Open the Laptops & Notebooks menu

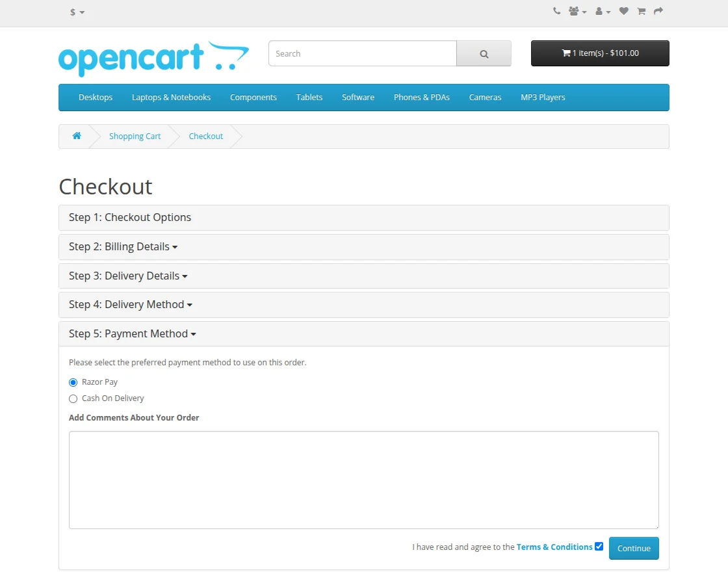[171, 97]
